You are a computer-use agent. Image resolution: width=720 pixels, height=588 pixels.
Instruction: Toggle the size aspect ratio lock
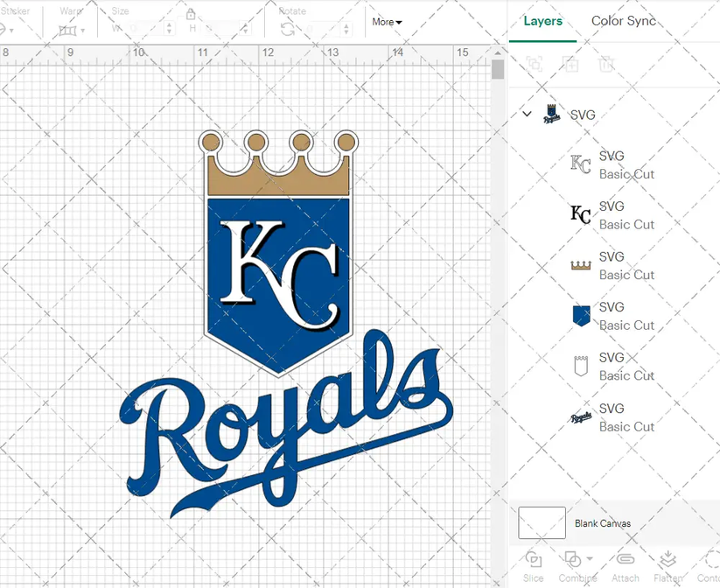click(191, 15)
